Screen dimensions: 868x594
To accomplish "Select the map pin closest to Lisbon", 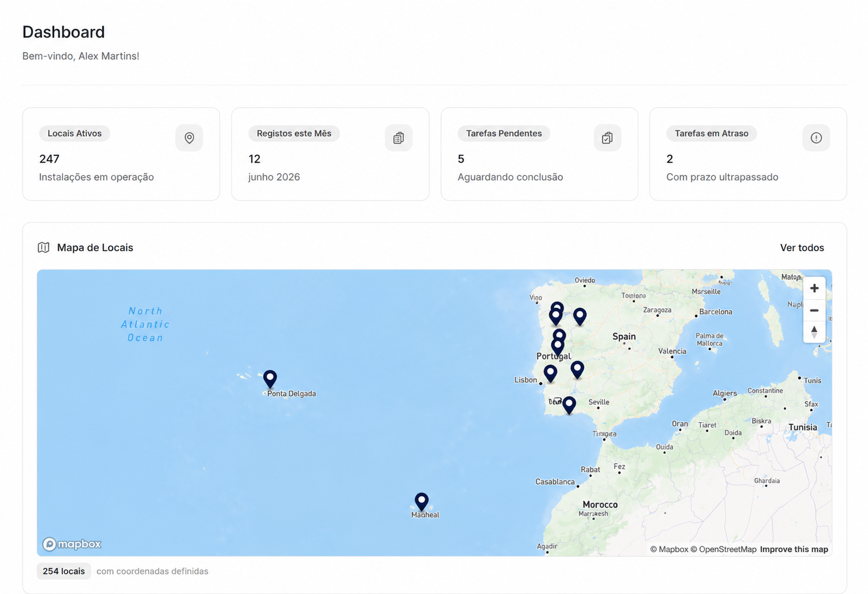I will [x=550, y=374].
